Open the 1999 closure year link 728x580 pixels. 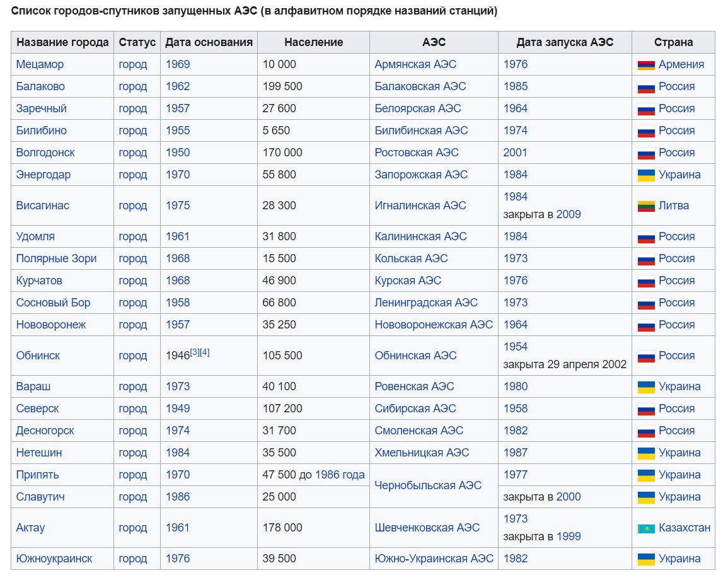pyautogui.click(x=569, y=536)
